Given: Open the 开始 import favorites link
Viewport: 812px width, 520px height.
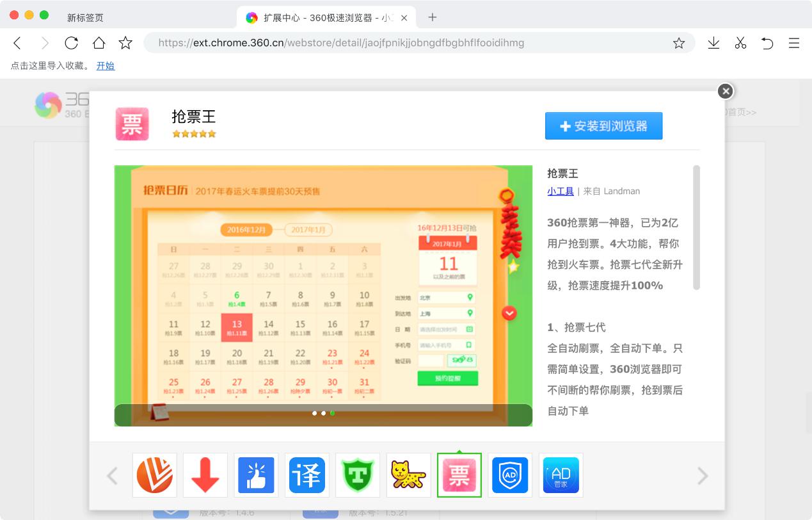Looking at the screenshot, I should tap(106, 65).
